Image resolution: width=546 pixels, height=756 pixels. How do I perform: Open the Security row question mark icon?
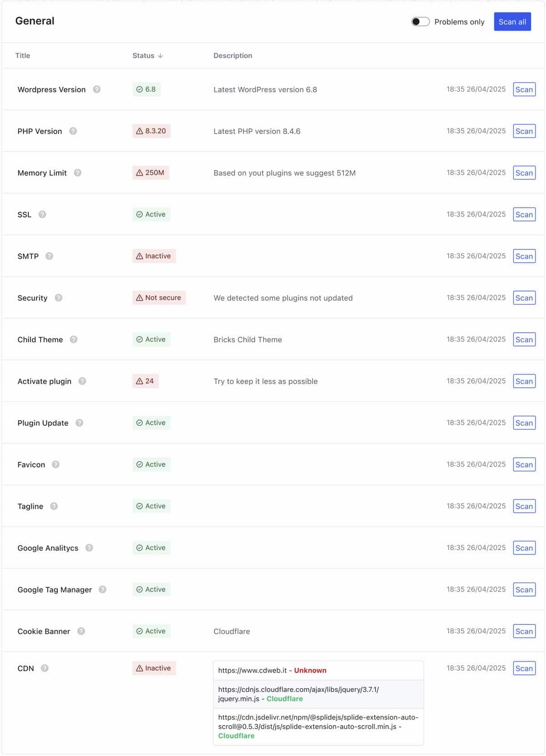58,298
